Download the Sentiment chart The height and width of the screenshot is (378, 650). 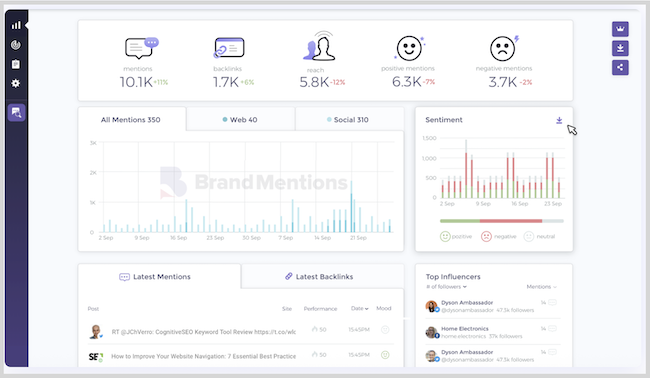click(559, 120)
